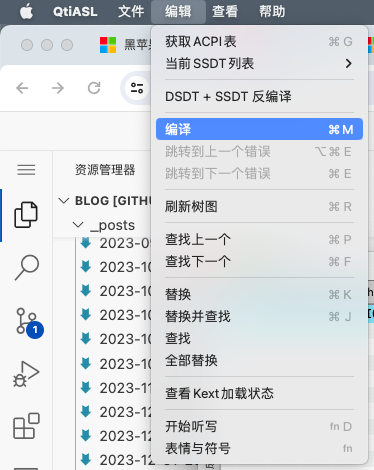Click the highlighted 编译 menu item
374x470 pixels.
click(259, 129)
